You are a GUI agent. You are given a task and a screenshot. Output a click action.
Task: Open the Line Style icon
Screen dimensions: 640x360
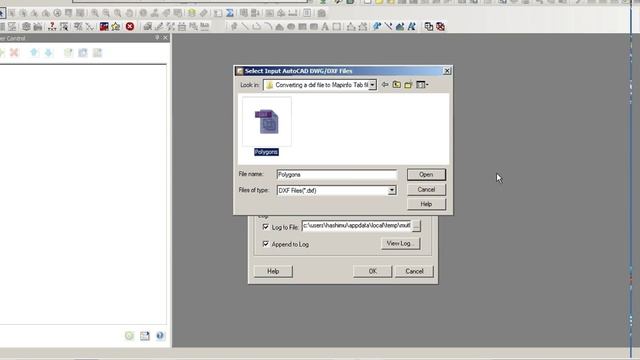(x=388, y=27)
